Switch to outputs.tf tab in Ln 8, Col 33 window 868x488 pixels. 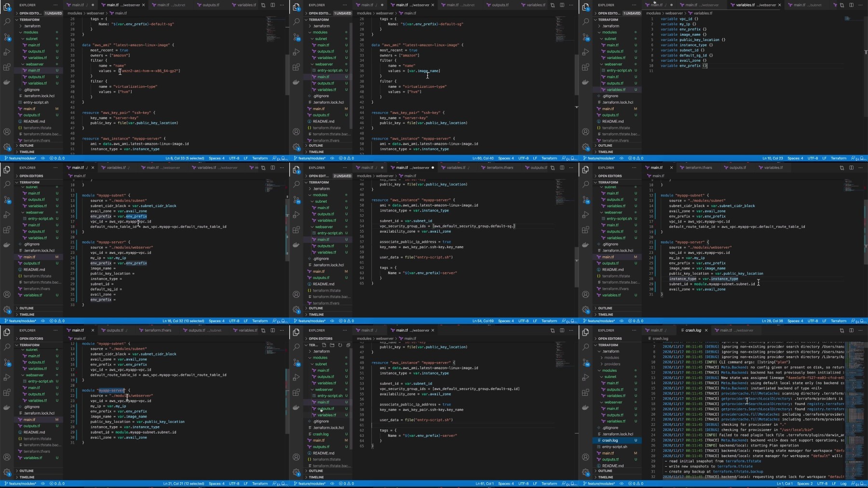tap(211, 5)
